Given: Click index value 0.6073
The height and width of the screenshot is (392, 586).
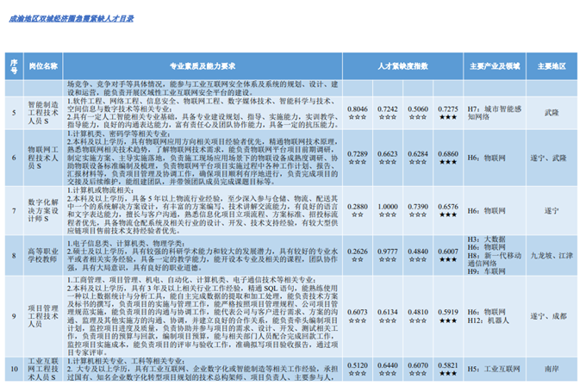Looking at the screenshot, I should tap(358, 312).
